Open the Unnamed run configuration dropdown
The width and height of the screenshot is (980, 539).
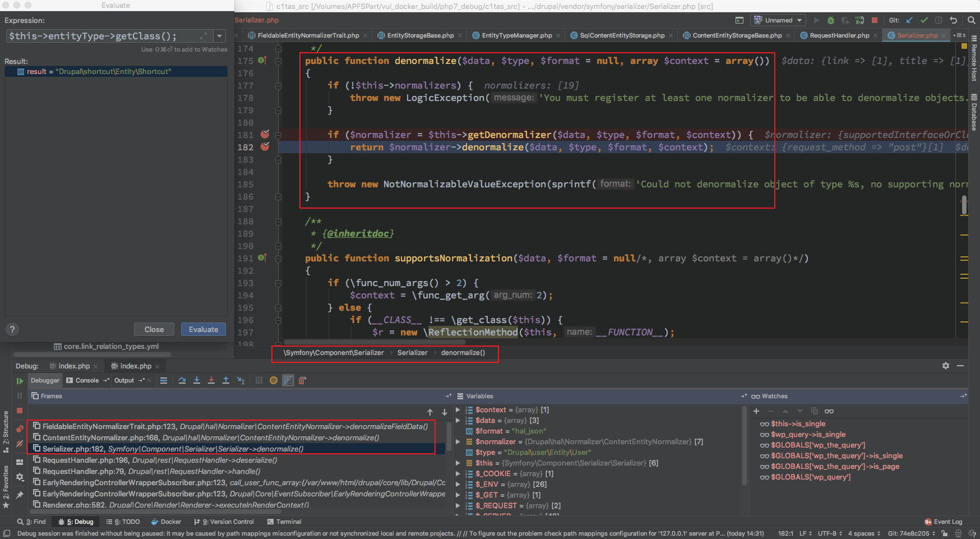779,20
